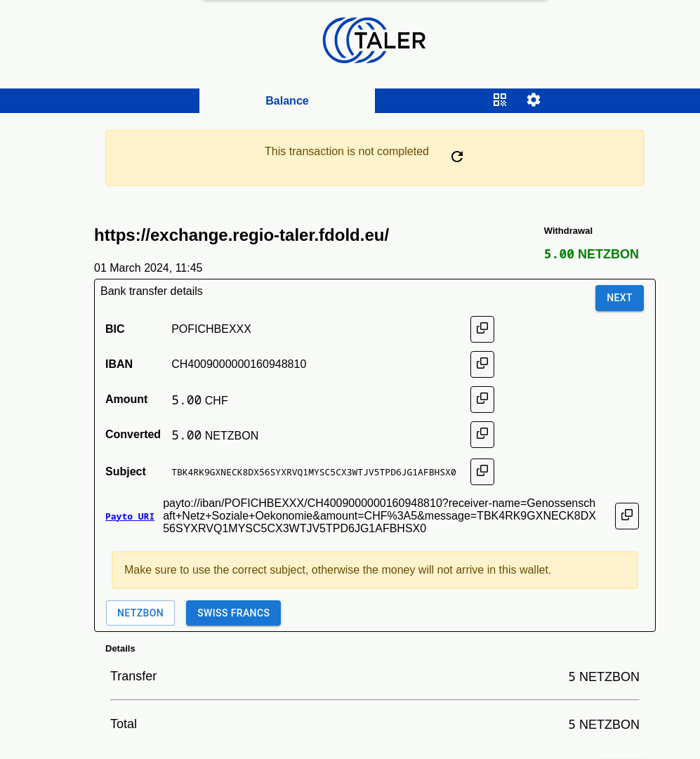Click the Taler logo
The height and width of the screenshot is (759, 700).
pyautogui.click(x=374, y=40)
